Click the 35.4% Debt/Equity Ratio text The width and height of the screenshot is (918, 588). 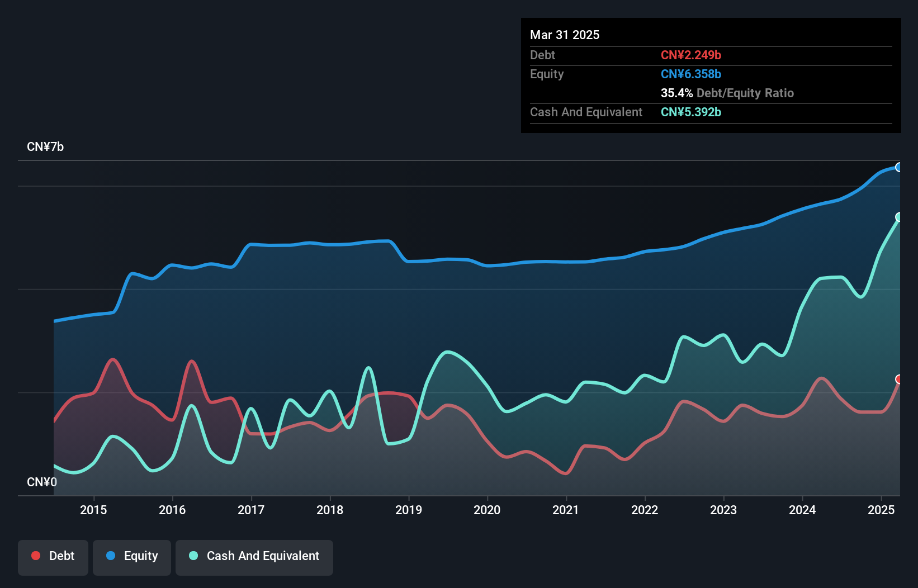727,93
